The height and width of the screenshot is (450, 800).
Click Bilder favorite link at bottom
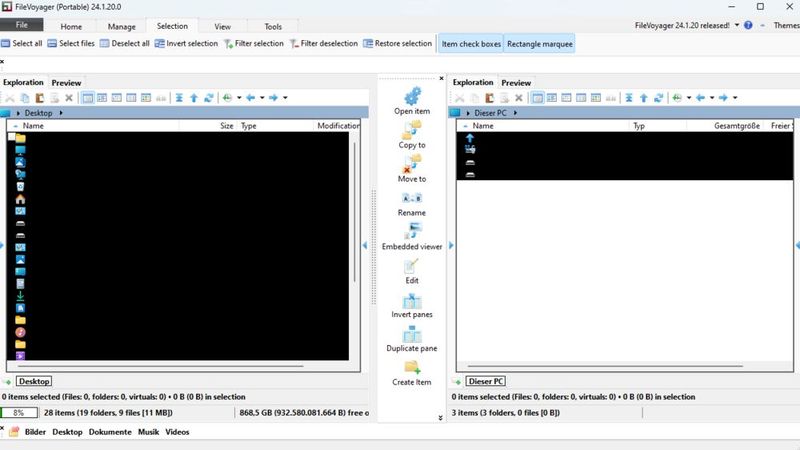click(35, 432)
